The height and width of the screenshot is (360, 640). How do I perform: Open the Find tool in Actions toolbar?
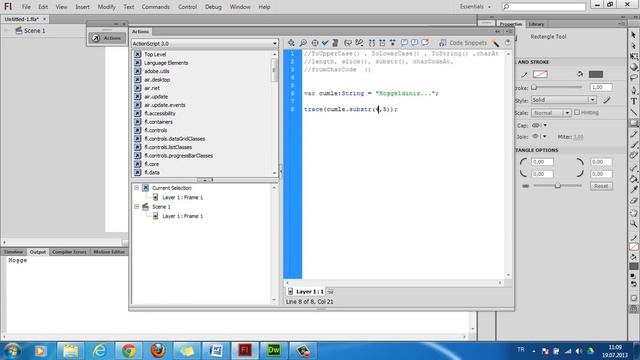303,43
